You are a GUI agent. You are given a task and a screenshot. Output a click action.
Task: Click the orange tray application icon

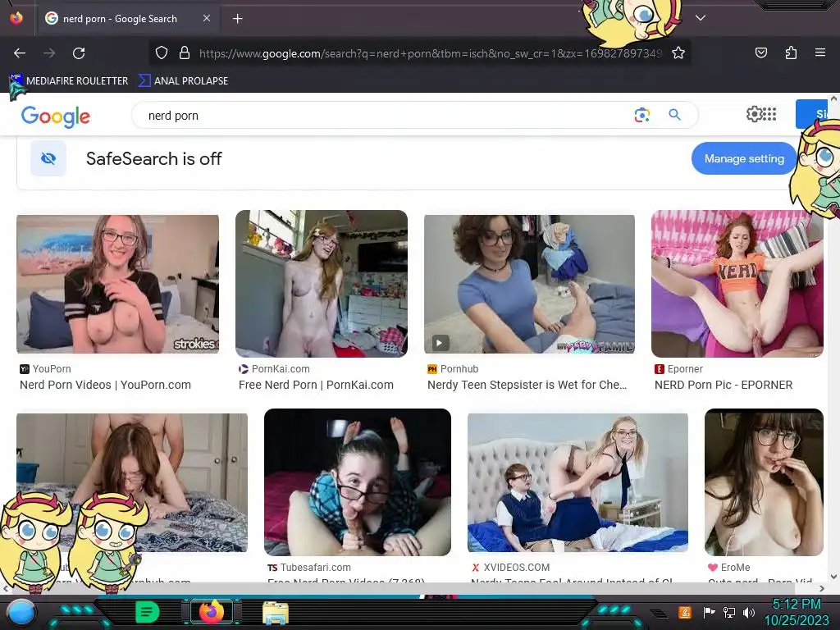(x=685, y=612)
